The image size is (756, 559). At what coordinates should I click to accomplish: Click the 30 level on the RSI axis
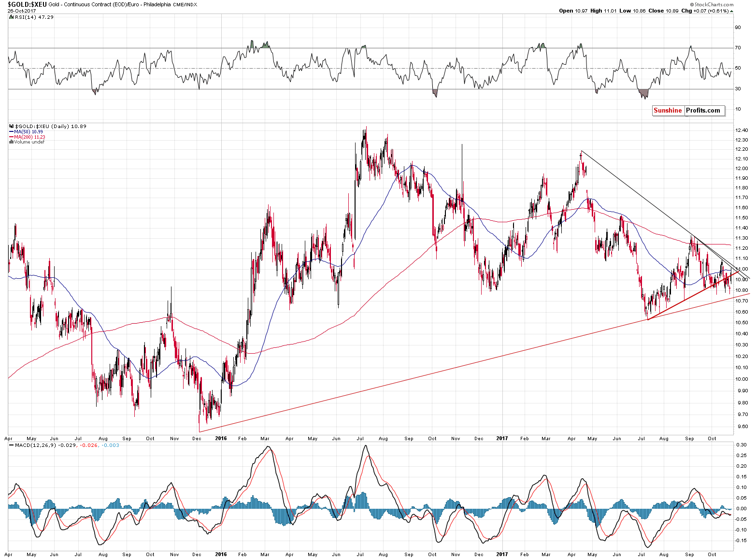[738, 88]
